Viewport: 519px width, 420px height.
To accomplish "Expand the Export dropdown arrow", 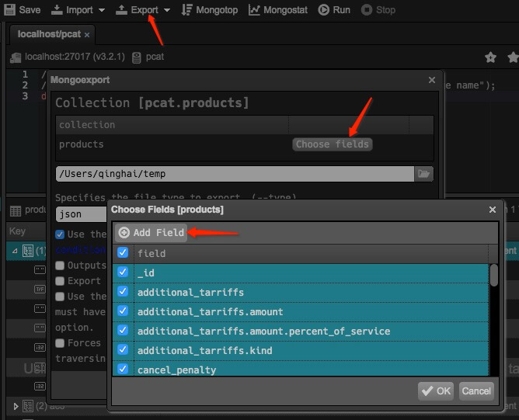I will click(x=167, y=10).
